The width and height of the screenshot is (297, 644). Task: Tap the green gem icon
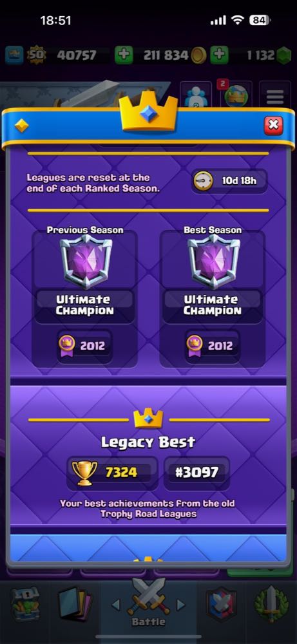point(283,55)
